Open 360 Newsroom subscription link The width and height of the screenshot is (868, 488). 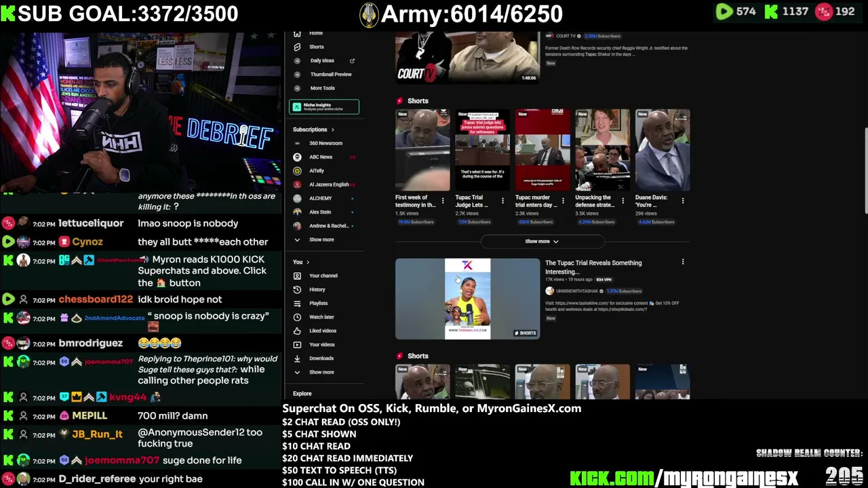click(325, 143)
